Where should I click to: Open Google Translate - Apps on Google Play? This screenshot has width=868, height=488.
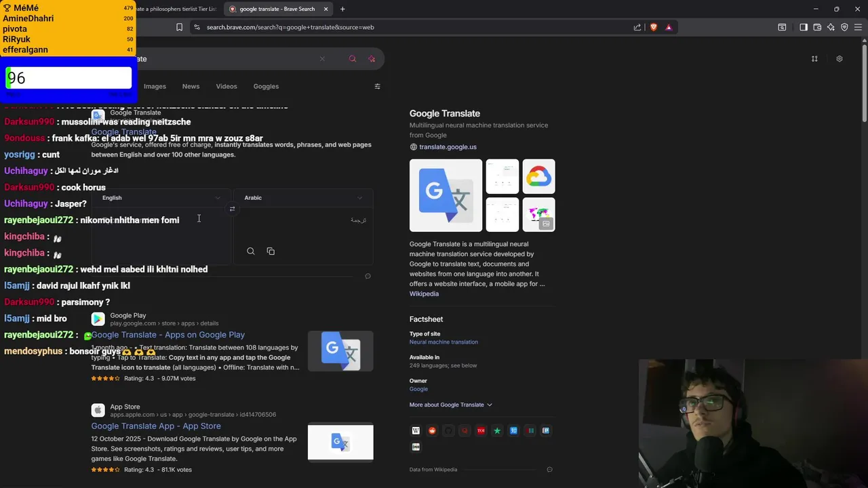(x=168, y=335)
